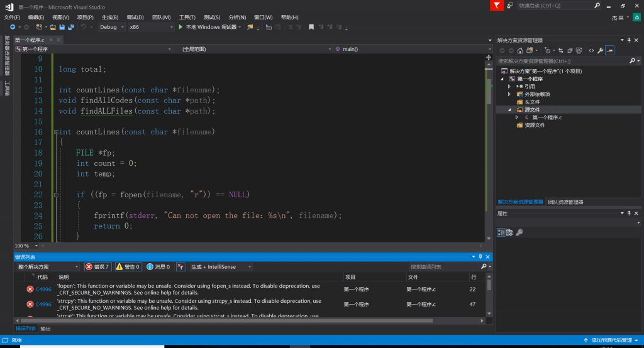Open the 调试(D) menu
Image resolution: width=644 pixels, height=348 pixels.
click(x=135, y=17)
